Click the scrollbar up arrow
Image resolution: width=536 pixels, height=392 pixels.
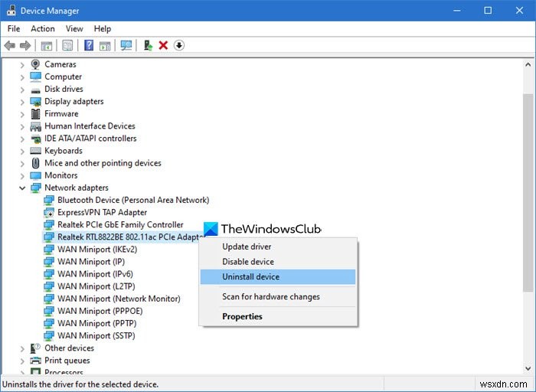click(528, 64)
